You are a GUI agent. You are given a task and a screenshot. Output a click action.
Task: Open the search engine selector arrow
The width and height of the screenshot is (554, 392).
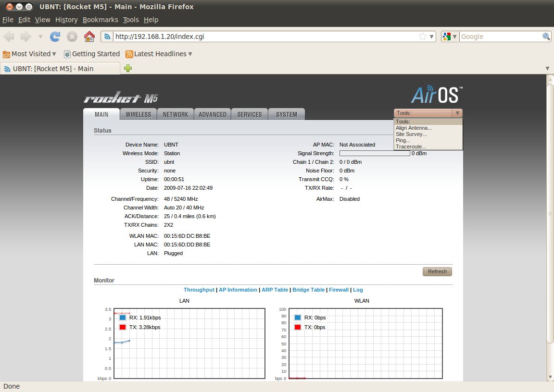(455, 37)
